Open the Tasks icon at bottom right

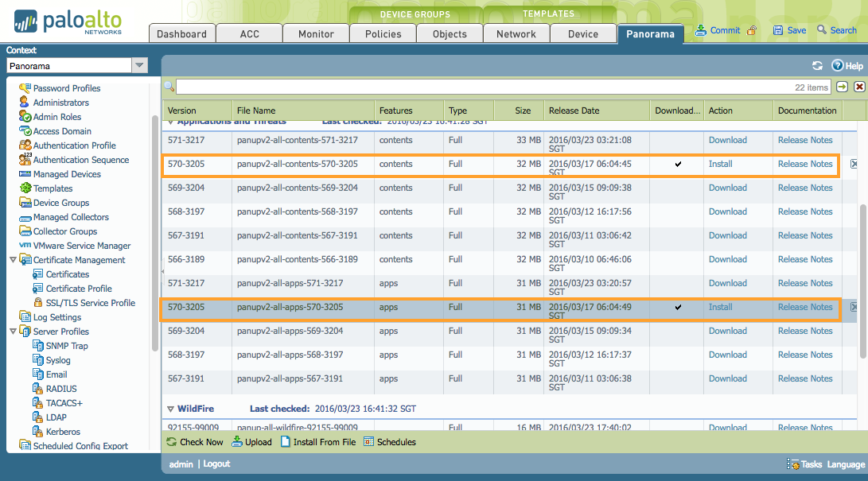pos(792,464)
